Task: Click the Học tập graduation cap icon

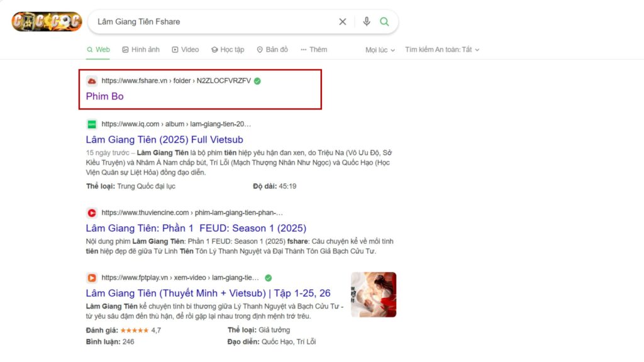Action: 214,50
